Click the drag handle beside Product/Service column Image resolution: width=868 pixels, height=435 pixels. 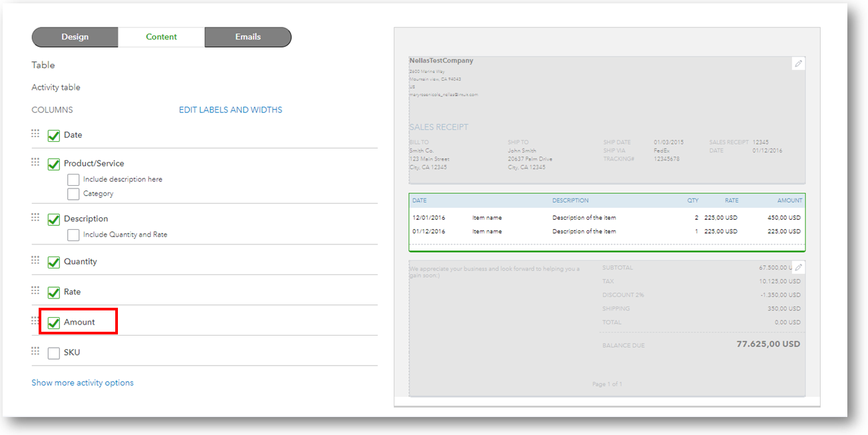coord(35,162)
